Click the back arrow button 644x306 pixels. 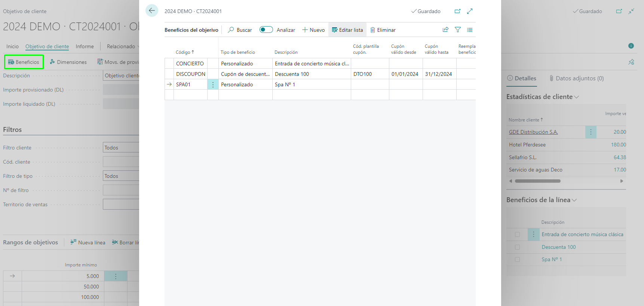click(x=152, y=10)
